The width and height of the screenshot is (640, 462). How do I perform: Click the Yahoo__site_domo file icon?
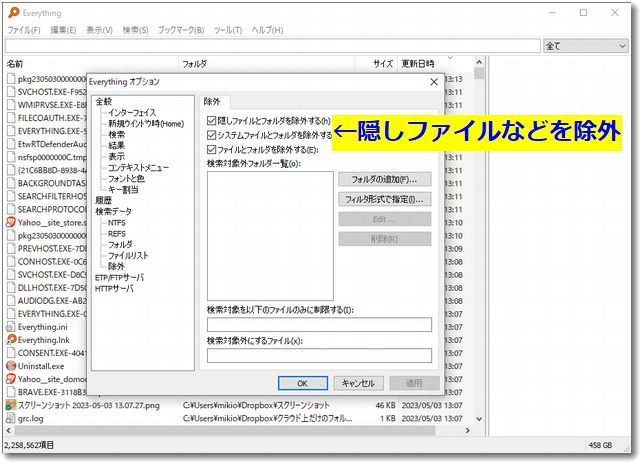point(11,379)
